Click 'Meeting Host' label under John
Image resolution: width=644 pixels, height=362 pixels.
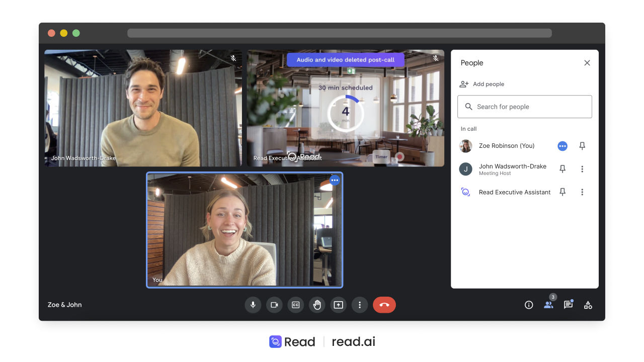[x=495, y=173]
